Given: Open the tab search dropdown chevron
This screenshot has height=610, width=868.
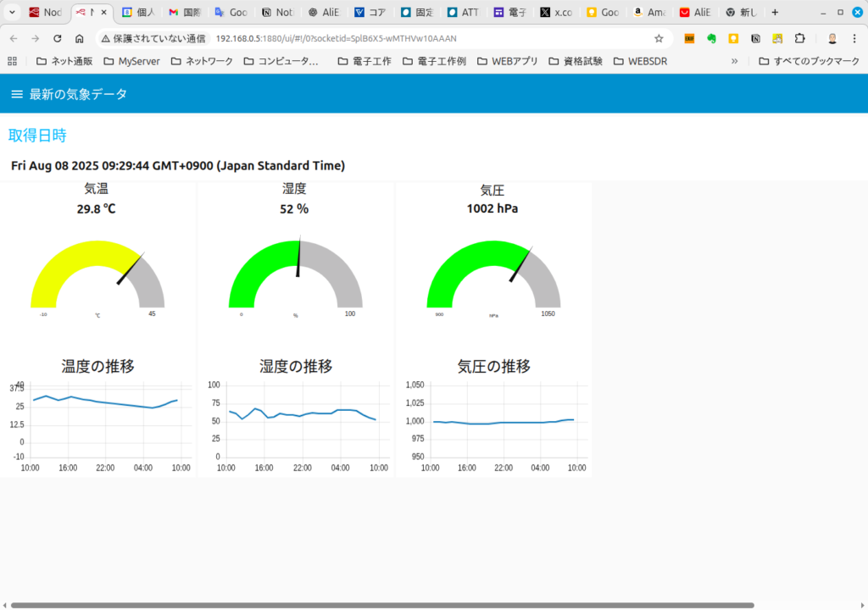Looking at the screenshot, I should coord(12,12).
